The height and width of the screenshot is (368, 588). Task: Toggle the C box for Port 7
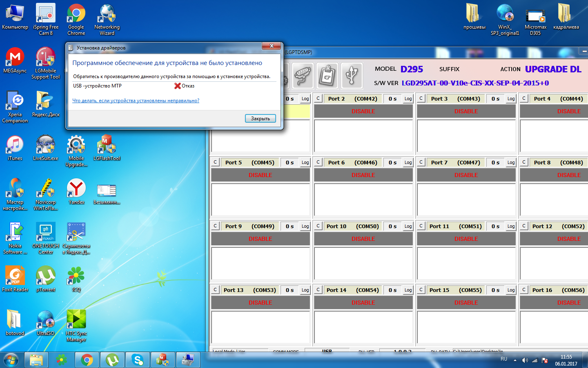coord(421,162)
